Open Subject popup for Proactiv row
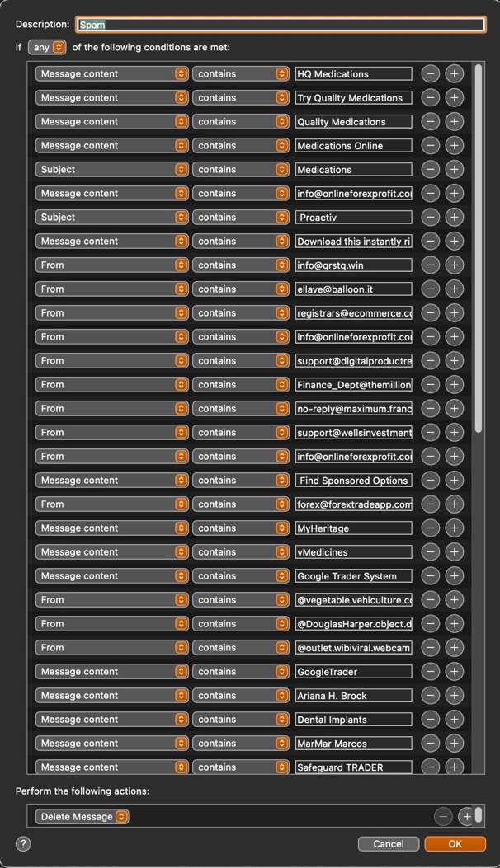500x868 pixels. (x=111, y=217)
